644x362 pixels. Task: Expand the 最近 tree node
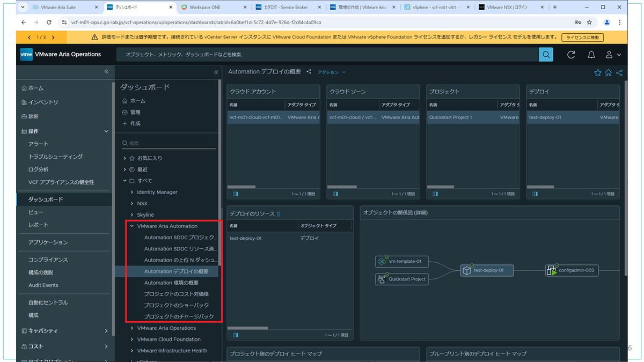pos(125,169)
